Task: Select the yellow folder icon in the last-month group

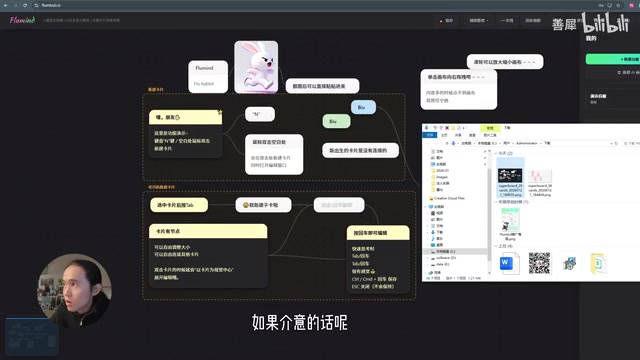Action: tap(598, 263)
